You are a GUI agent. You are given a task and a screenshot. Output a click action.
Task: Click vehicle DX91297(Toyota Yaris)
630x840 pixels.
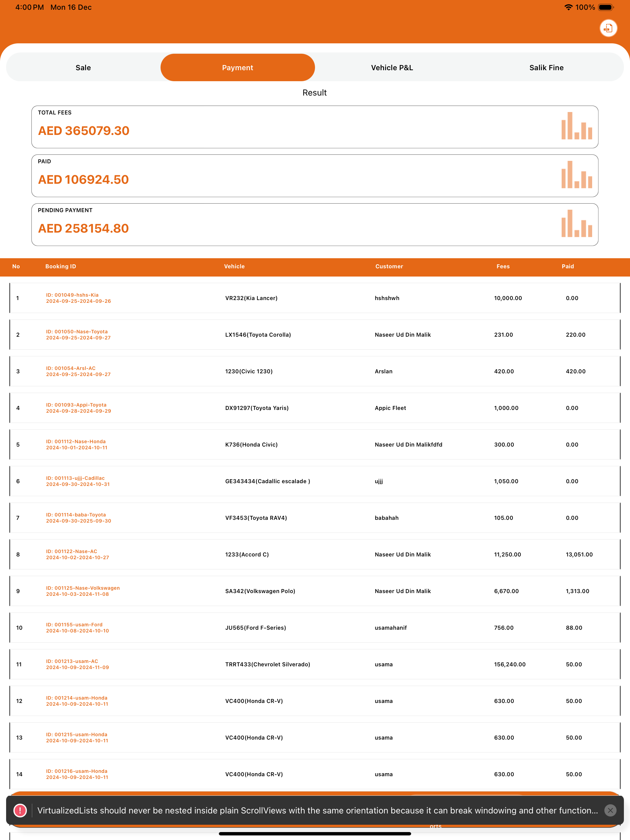click(257, 408)
